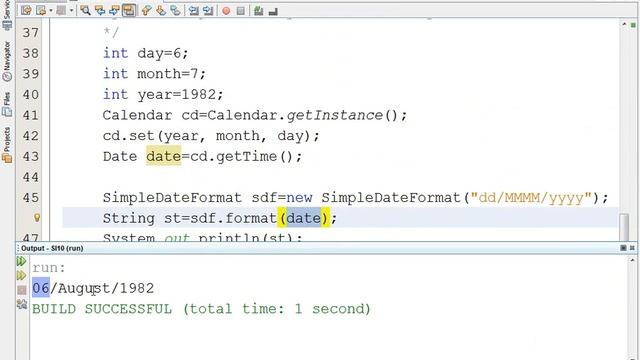The width and height of the screenshot is (640, 360).
Task: Open the Navigator side tab
Action: pyautogui.click(x=7, y=62)
